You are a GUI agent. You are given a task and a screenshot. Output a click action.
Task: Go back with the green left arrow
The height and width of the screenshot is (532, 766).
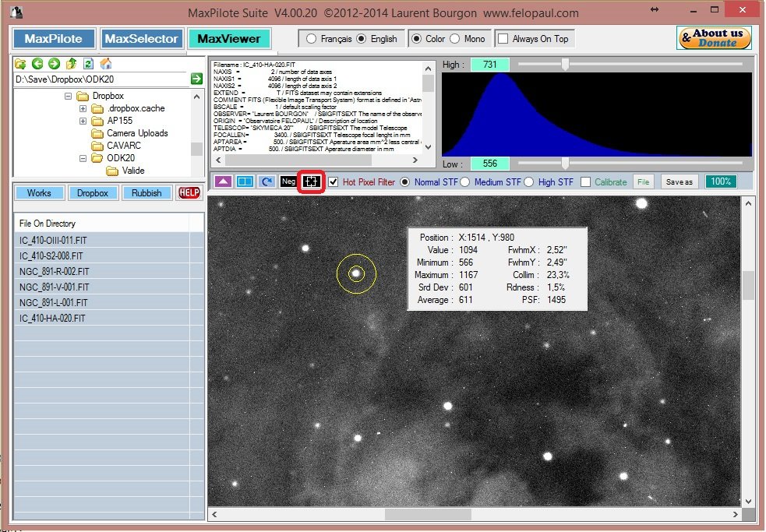(37, 64)
